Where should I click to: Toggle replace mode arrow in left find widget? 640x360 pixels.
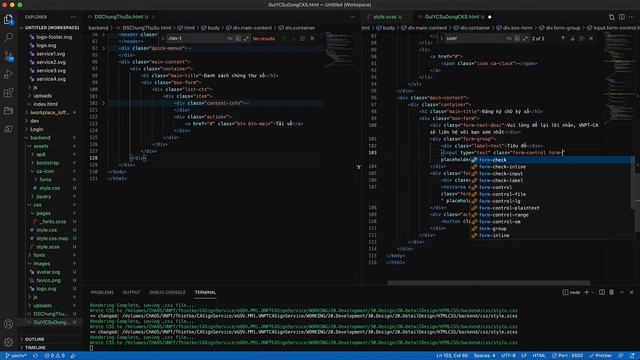pos(163,38)
